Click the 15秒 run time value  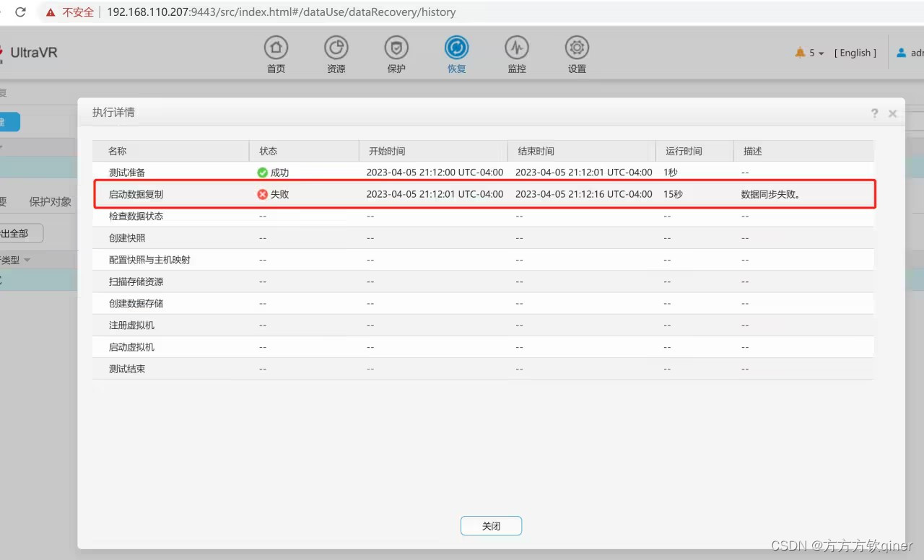pyautogui.click(x=673, y=194)
